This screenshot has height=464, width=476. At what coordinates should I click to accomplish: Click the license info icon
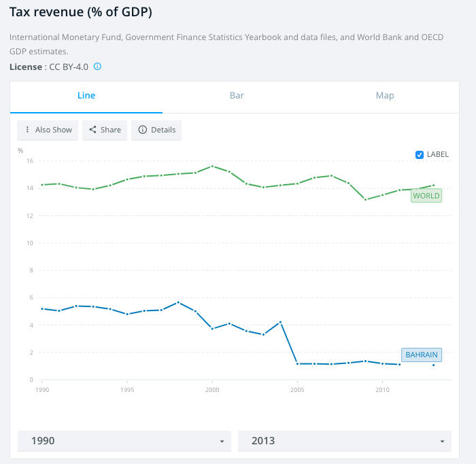pyautogui.click(x=97, y=67)
